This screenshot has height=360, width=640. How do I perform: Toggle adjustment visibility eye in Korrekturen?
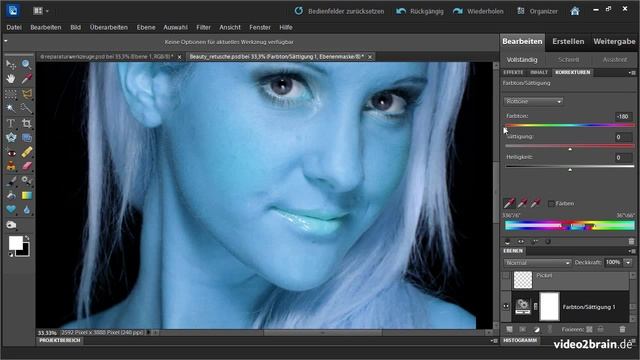[x=521, y=242]
